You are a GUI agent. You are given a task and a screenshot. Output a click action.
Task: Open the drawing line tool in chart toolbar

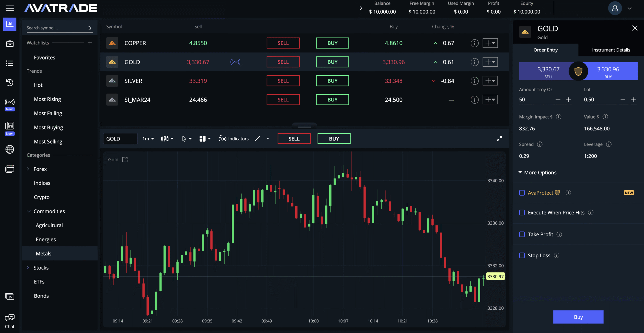tap(257, 139)
